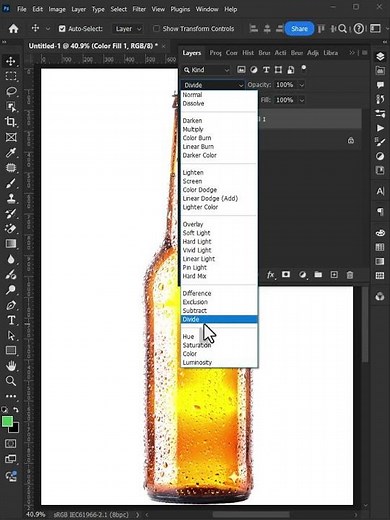
Task: Click the Share button
Action: 299,29
